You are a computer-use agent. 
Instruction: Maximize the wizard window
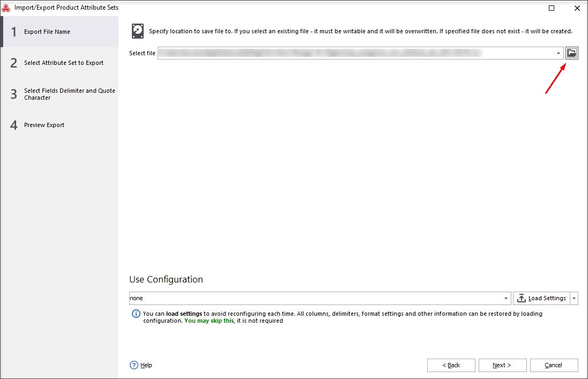point(551,8)
